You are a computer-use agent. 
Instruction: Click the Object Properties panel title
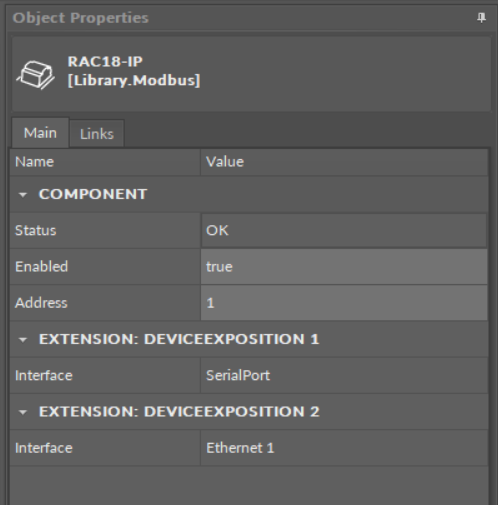(x=80, y=18)
